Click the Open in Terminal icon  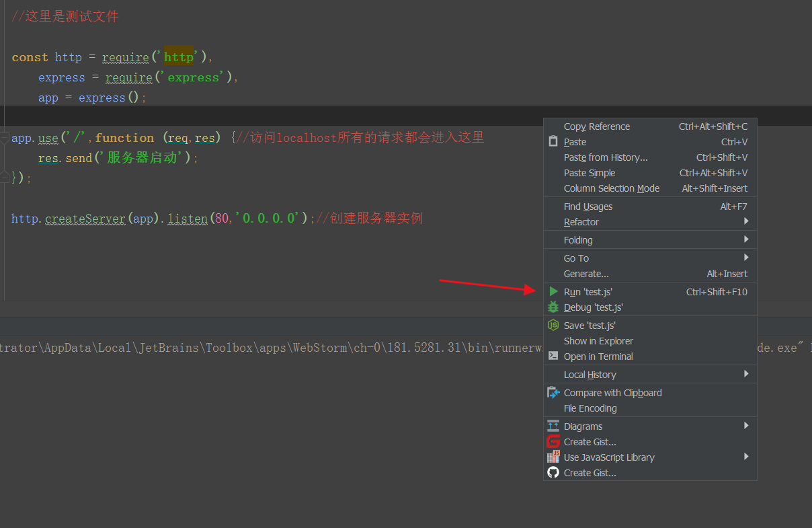(553, 356)
